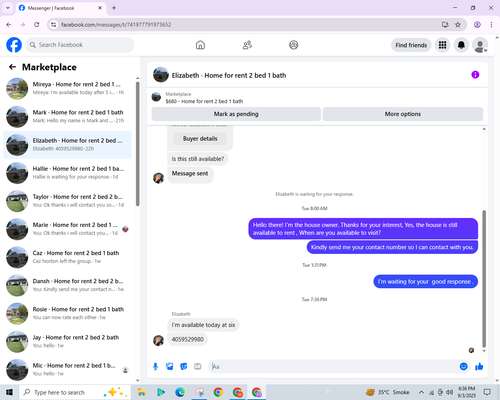
Task: Send a voice clip with microphone icon
Action: point(155,367)
